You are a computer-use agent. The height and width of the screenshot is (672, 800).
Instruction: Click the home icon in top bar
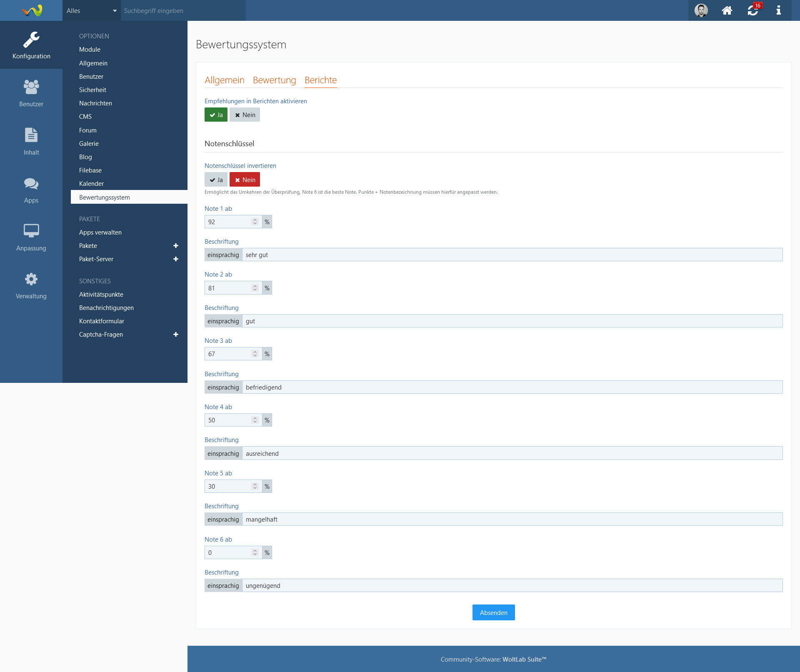pyautogui.click(x=727, y=10)
